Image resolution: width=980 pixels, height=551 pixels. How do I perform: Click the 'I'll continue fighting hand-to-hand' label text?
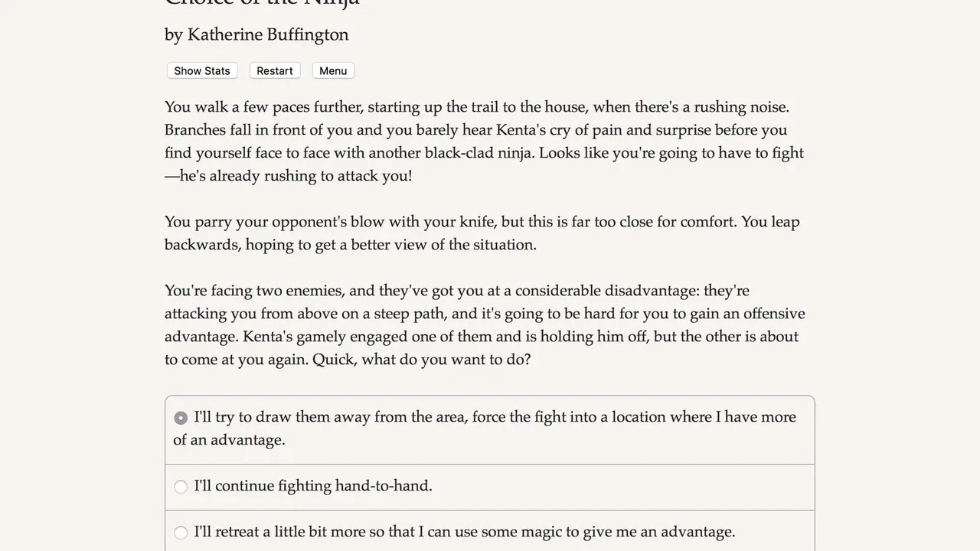click(313, 486)
